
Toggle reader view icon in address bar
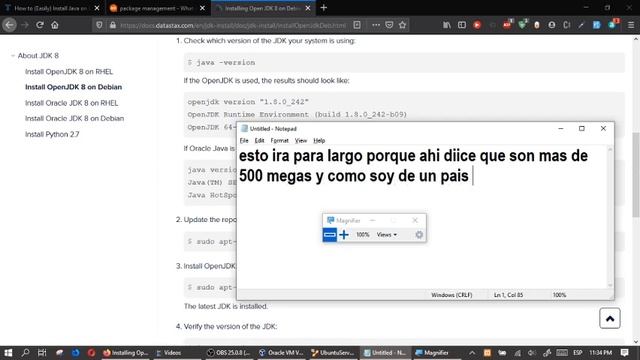[357, 25]
